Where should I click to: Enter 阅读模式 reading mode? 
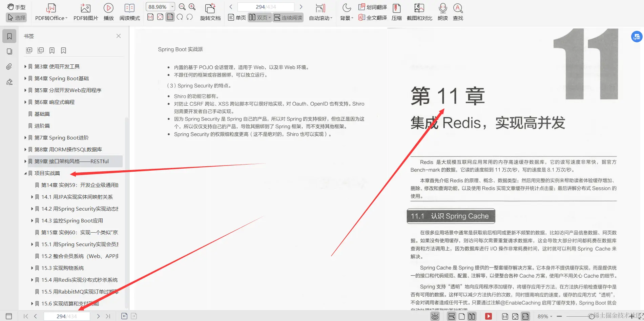point(129,11)
